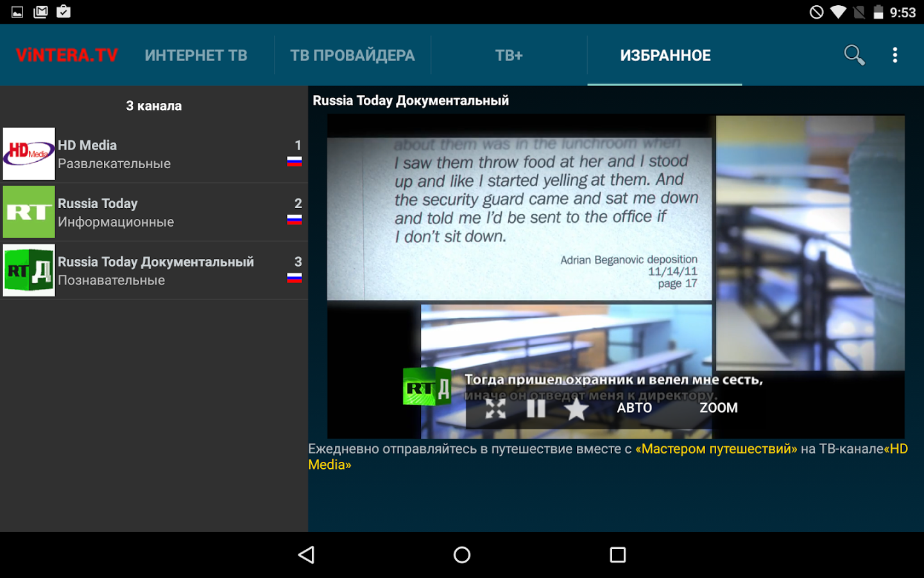The width and height of the screenshot is (924, 578).
Task: Click the Russian flag on Russia Today row
Action: (295, 220)
